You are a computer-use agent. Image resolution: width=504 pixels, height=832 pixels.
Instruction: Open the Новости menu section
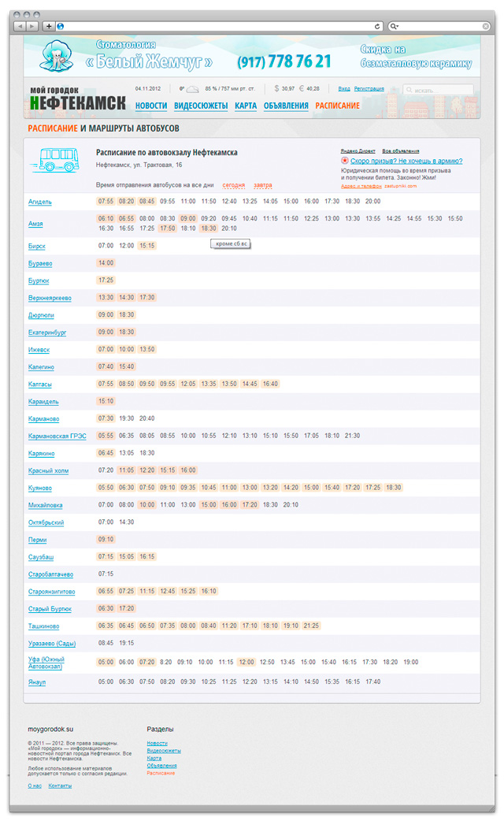point(151,106)
